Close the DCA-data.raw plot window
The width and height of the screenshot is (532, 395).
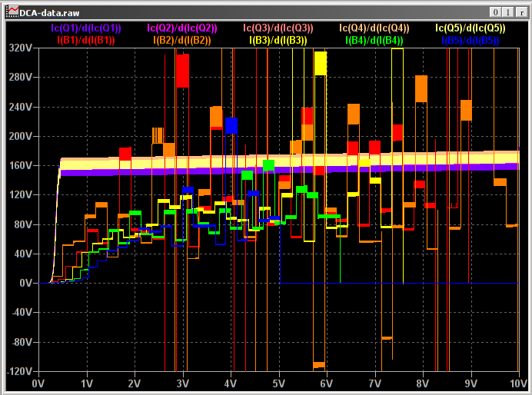point(521,12)
